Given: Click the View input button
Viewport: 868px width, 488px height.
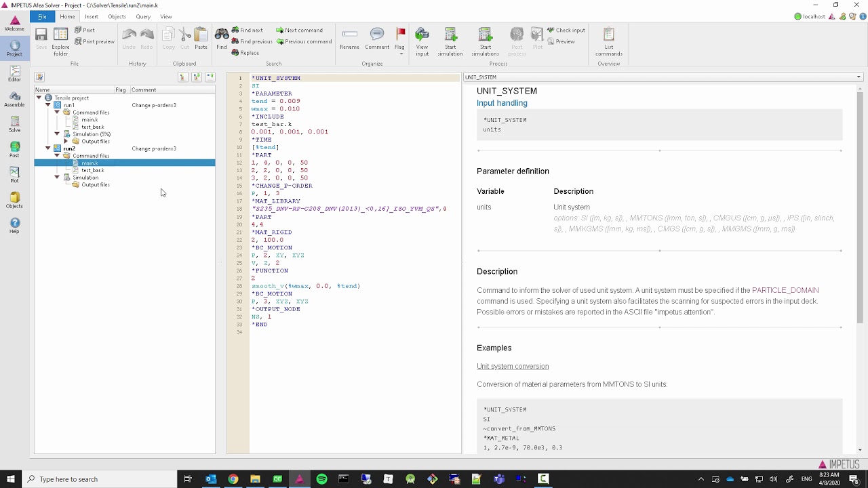Looking at the screenshot, I should [422, 42].
